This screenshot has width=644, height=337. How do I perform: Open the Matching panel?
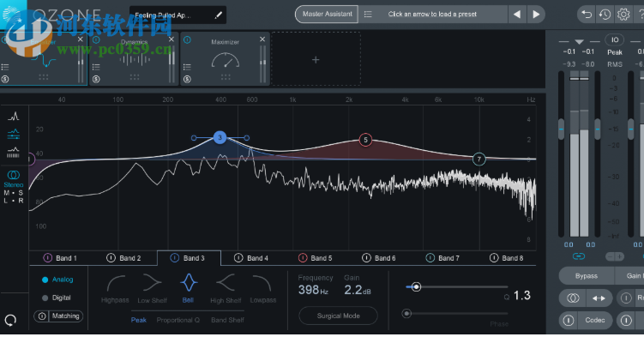66,316
